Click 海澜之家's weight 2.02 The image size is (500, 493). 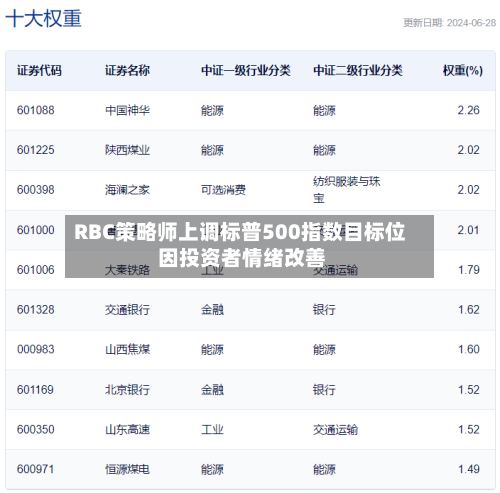point(468,190)
